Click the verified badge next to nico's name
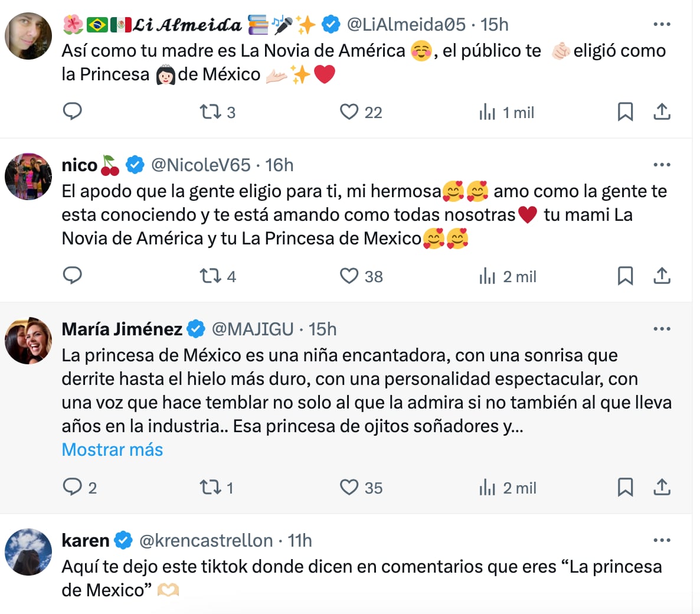 click(x=135, y=165)
